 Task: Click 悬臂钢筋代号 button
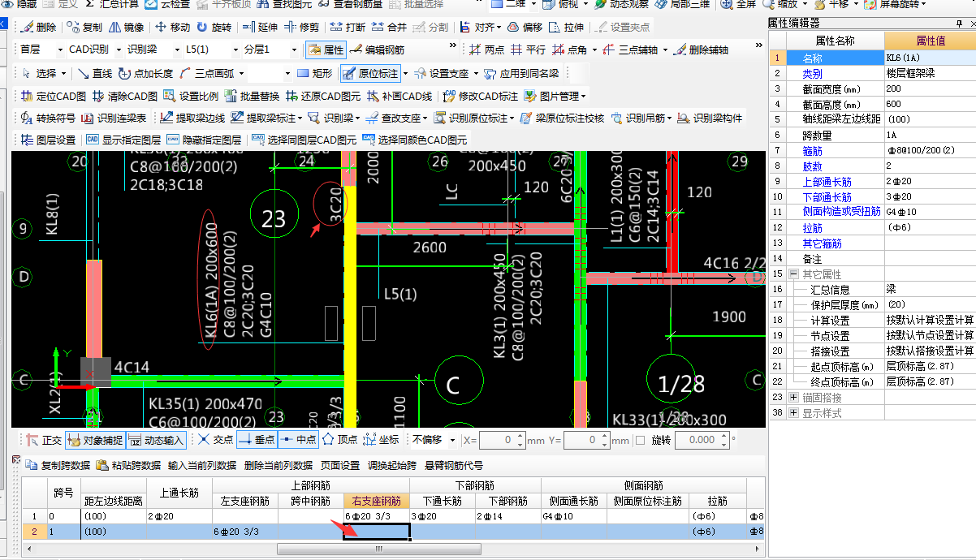point(453,465)
